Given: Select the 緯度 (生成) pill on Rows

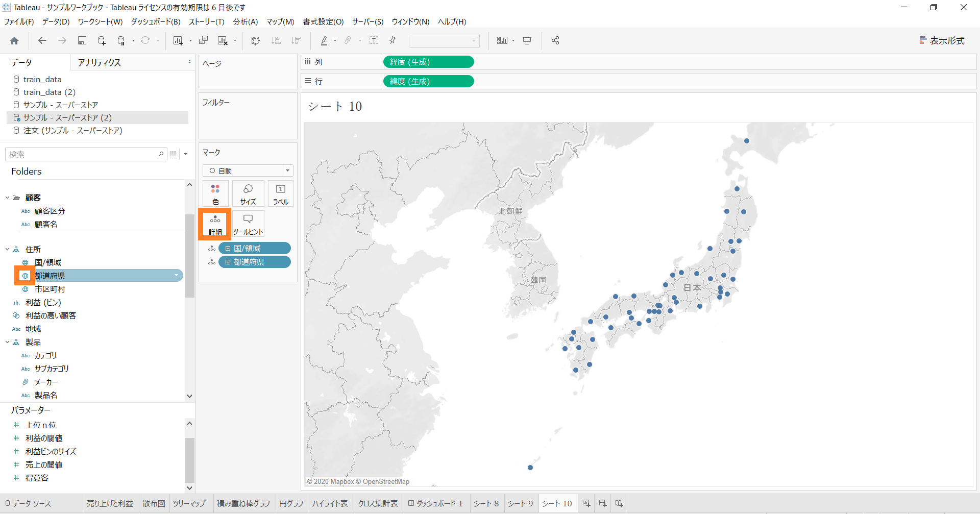Looking at the screenshot, I should click(428, 81).
